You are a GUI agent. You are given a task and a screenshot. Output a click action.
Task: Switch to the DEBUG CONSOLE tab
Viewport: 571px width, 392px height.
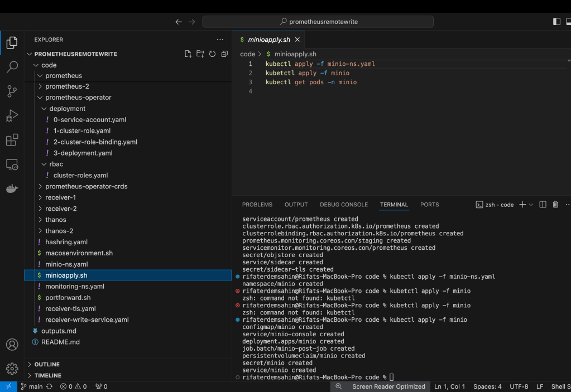click(344, 205)
